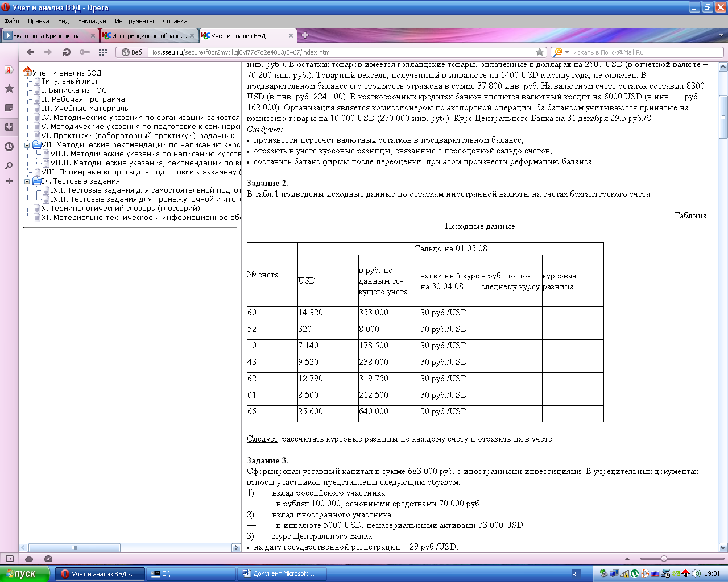Open Yandex panel in sidebar
This screenshot has width=728, height=582.
pos(9,70)
